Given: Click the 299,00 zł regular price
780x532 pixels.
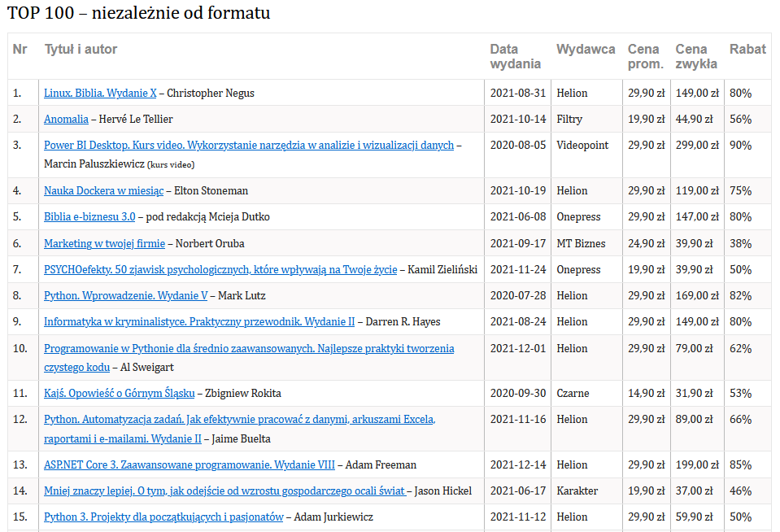Looking at the screenshot, I should click(697, 146).
